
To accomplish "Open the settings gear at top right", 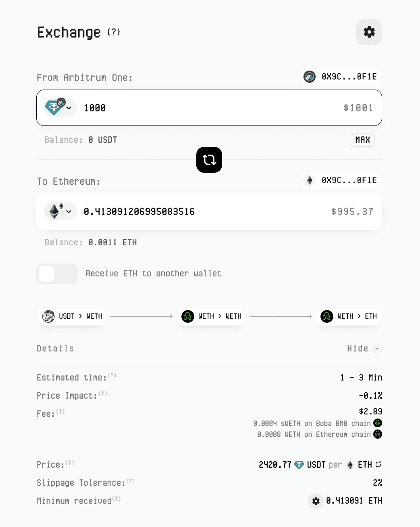I will click(x=369, y=32).
